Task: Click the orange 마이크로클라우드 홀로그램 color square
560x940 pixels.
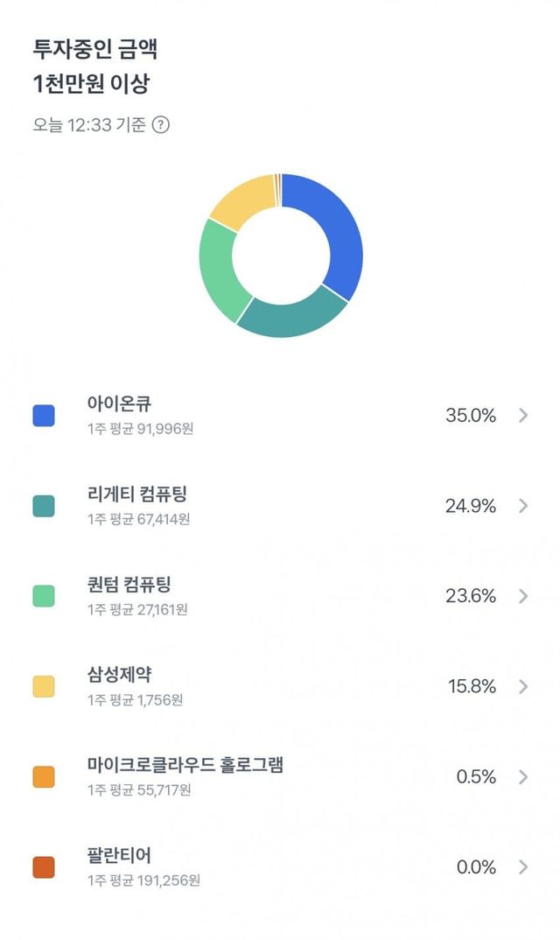Action: pyautogui.click(x=44, y=777)
